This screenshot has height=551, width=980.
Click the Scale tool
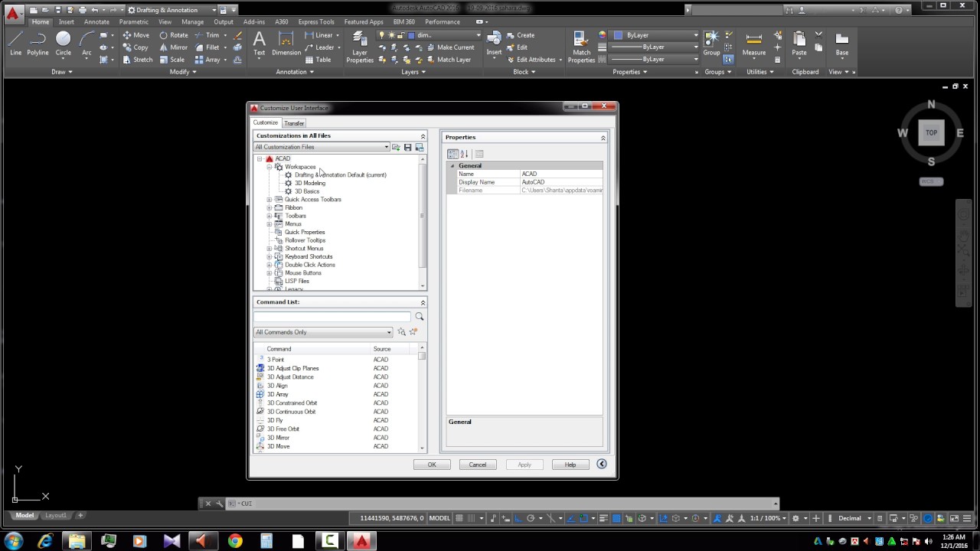pyautogui.click(x=171, y=60)
